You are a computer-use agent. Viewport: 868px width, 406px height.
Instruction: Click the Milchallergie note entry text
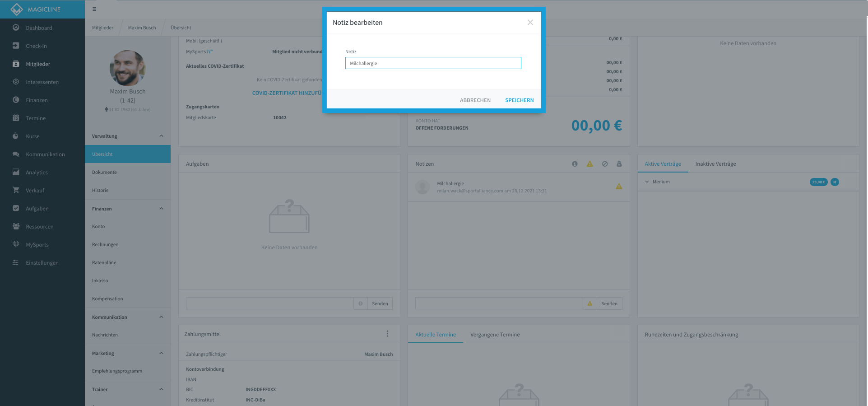coord(450,184)
